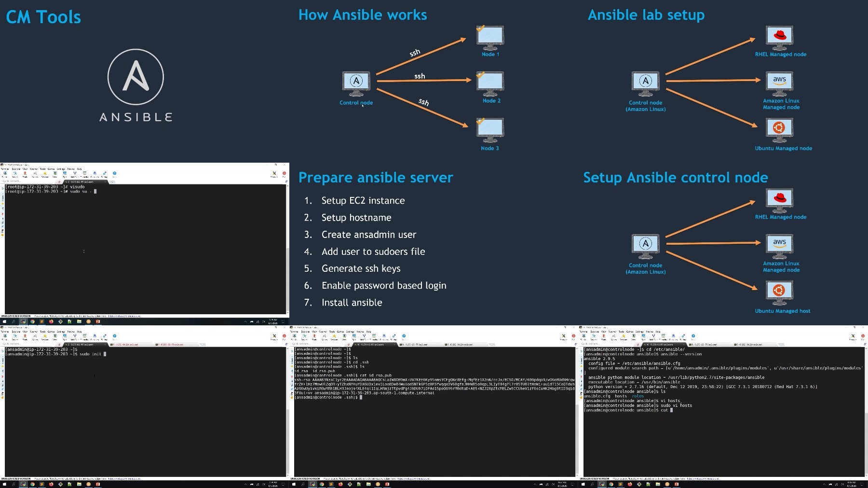The height and width of the screenshot is (488, 868).
Task: Click the 'visudo' command line in terminal
Action: pos(45,187)
